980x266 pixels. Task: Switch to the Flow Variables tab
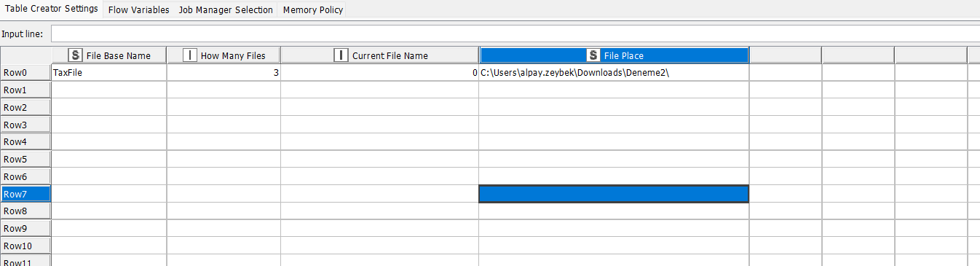[138, 10]
